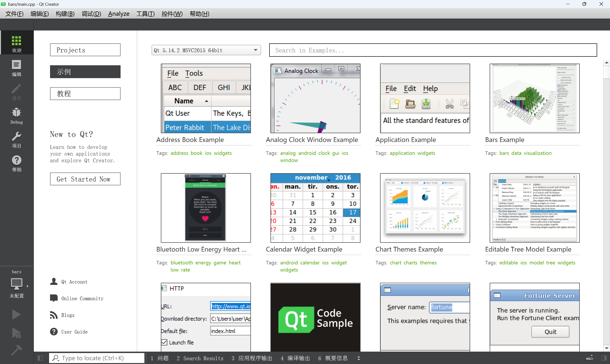Image resolution: width=610 pixels, height=364 pixels.
Task: Expand the output panes selector arrows
Action: click(359, 358)
